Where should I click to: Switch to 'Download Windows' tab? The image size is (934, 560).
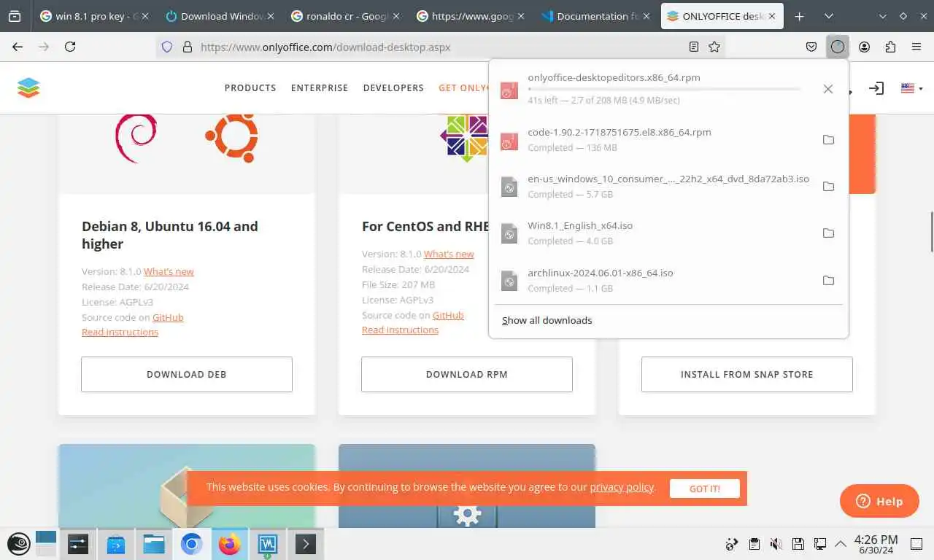[220, 16]
